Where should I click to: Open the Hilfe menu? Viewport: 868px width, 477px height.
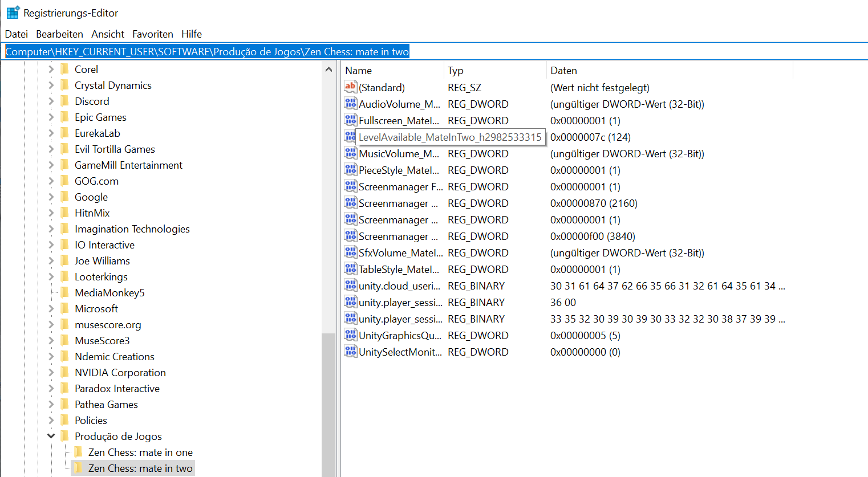tap(192, 34)
